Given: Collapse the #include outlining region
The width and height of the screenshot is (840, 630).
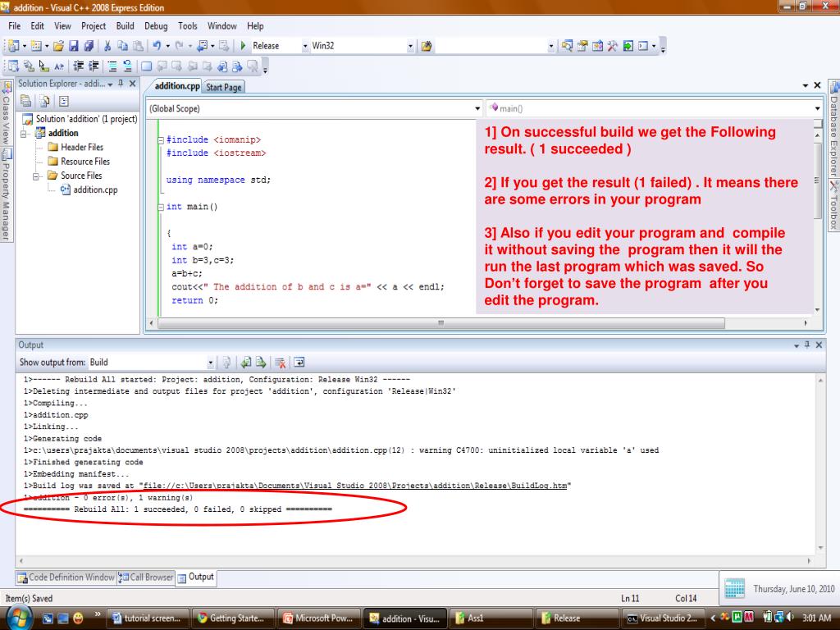Looking at the screenshot, I should [x=161, y=140].
